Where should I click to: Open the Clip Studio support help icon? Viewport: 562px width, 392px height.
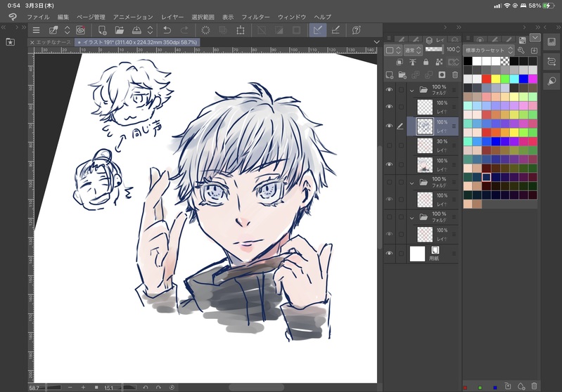(357, 30)
